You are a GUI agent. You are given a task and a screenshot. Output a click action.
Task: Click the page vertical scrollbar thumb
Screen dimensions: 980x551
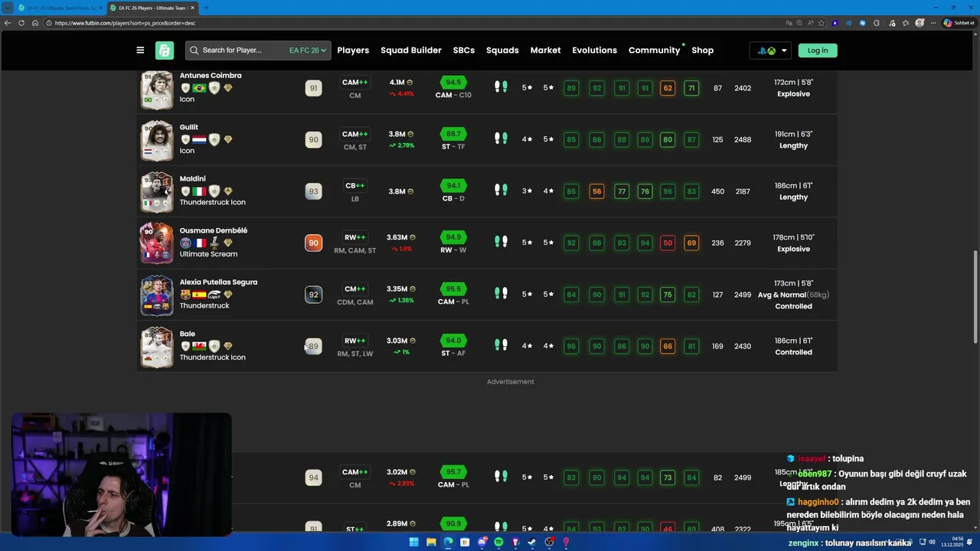975,296
